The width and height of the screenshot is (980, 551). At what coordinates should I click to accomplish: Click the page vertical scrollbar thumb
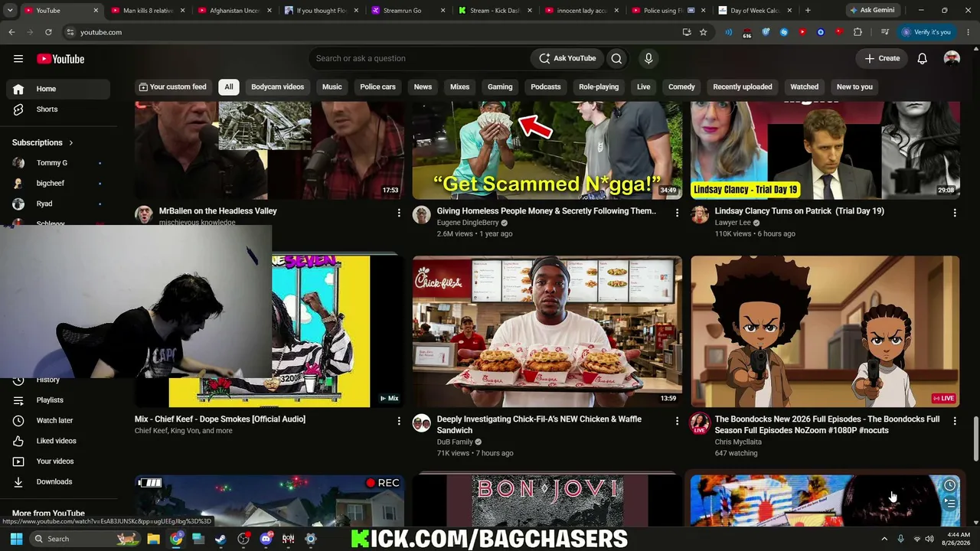[975, 439]
